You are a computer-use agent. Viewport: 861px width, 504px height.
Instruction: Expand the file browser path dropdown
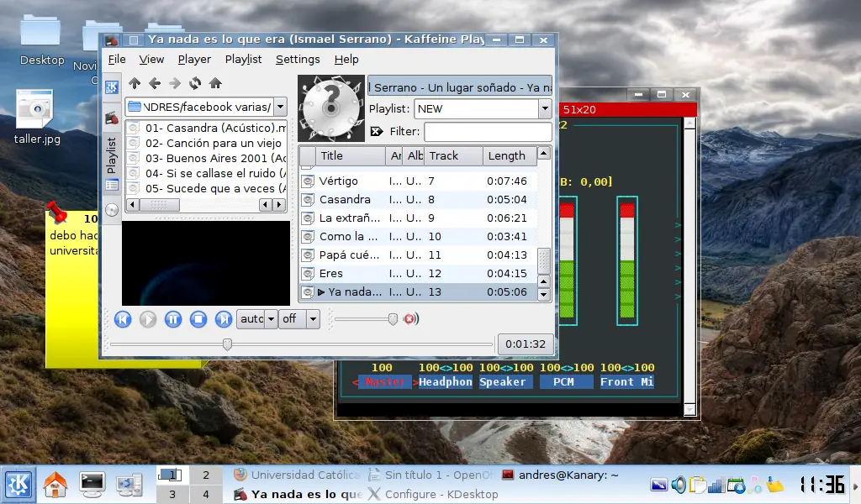point(280,107)
